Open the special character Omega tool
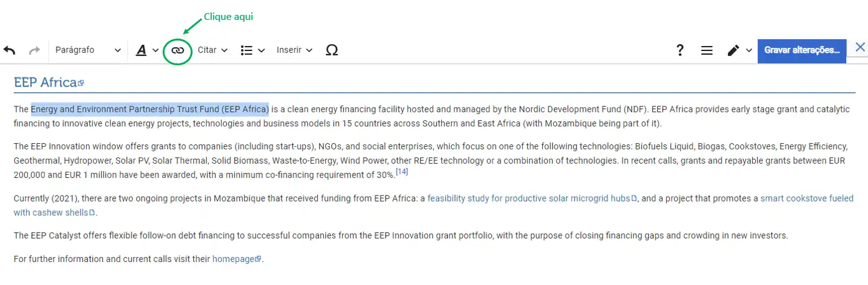 point(332,50)
